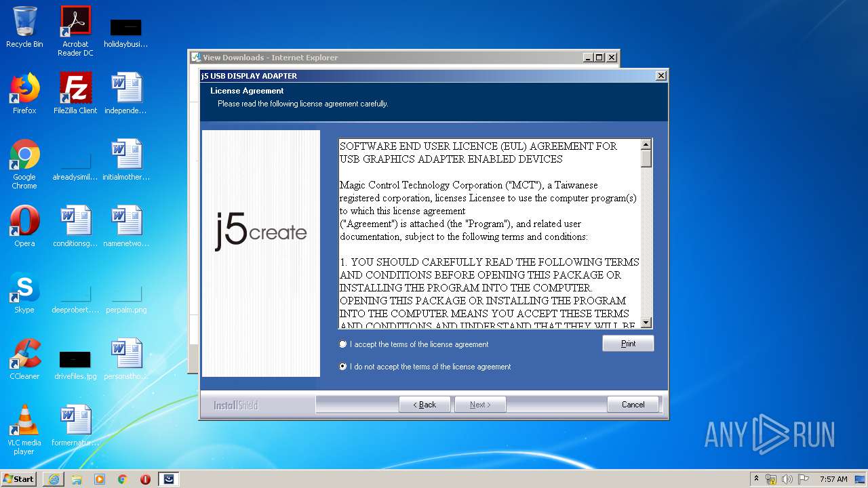
Task: Open the Windows Start menu
Action: [x=19, y=479]
